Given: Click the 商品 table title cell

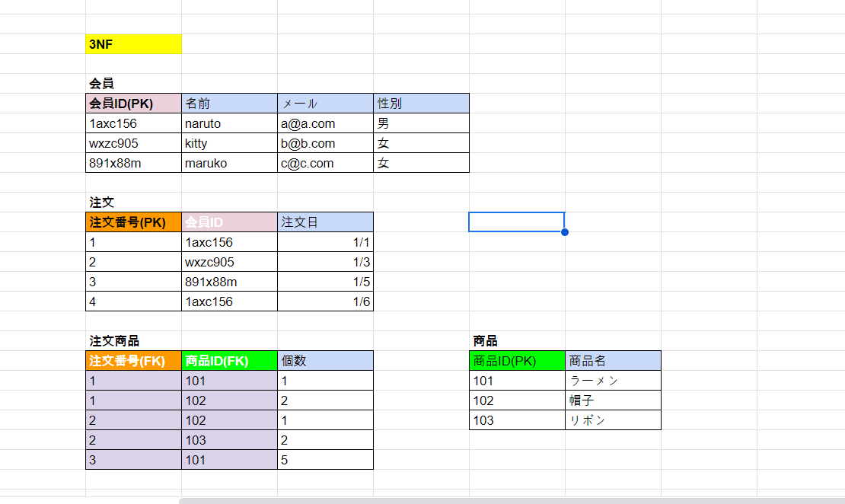Looking at the screenshot, I should tap(518, 341).
